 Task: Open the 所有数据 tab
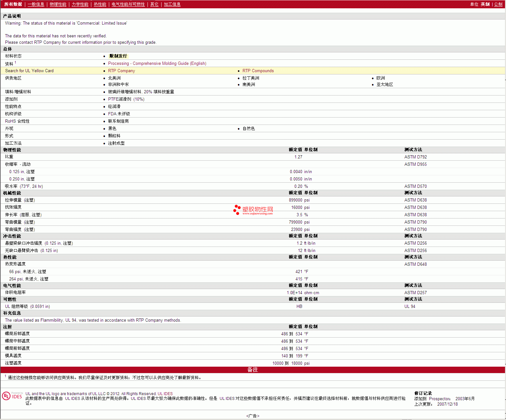click(x=13, y=4)
